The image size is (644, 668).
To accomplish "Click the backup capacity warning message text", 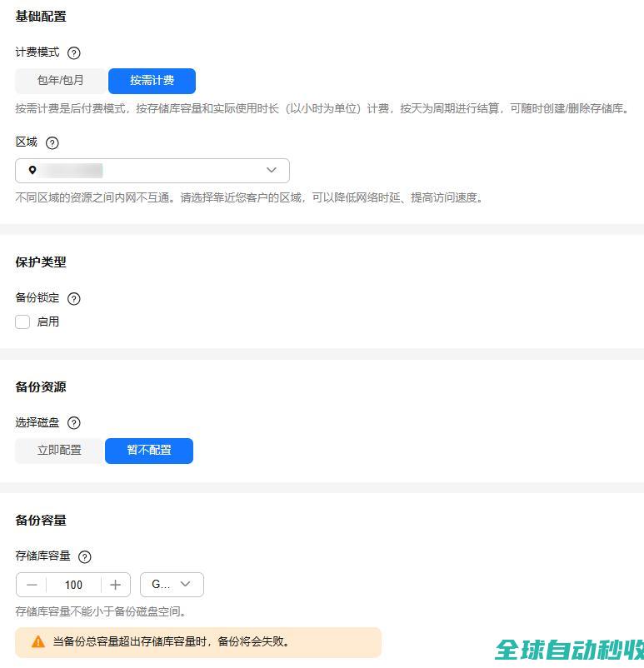I will tap(171, 642).
